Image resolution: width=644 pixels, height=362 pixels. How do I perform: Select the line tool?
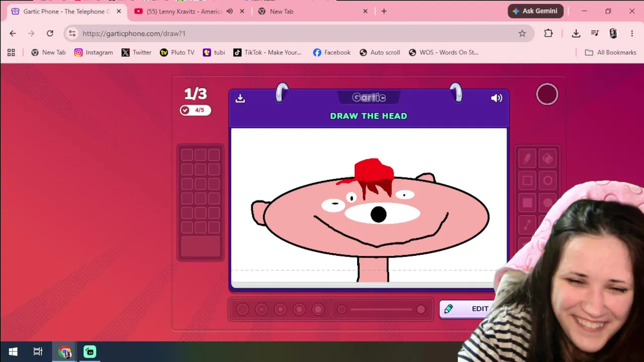coord(527,225)
